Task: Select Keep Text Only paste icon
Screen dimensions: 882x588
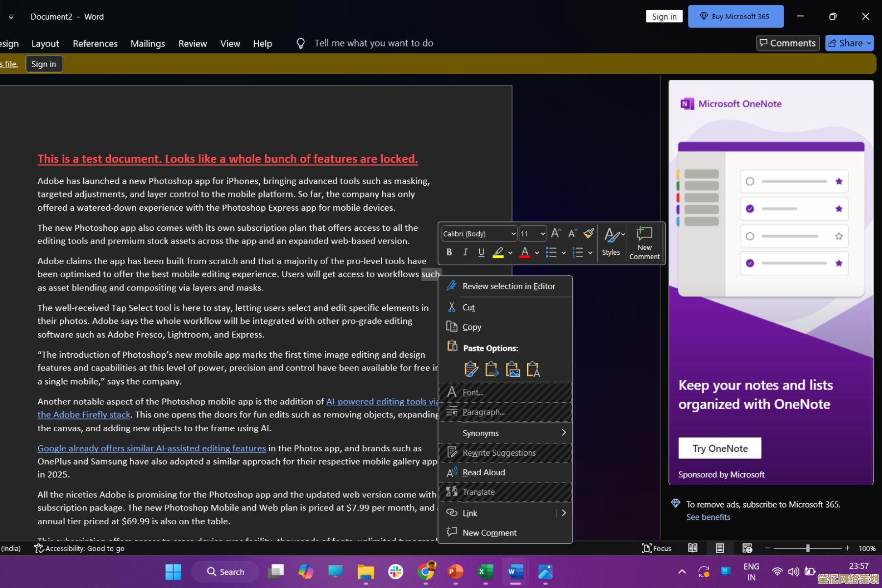Action: (533, 369)
